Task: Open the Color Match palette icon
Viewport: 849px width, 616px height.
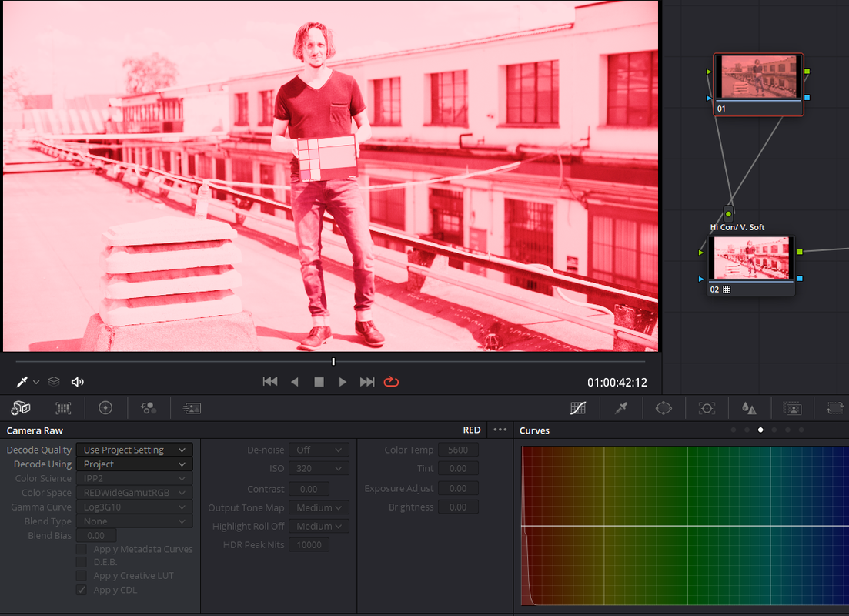Action: pyautogui.click(x=63, y=408)
